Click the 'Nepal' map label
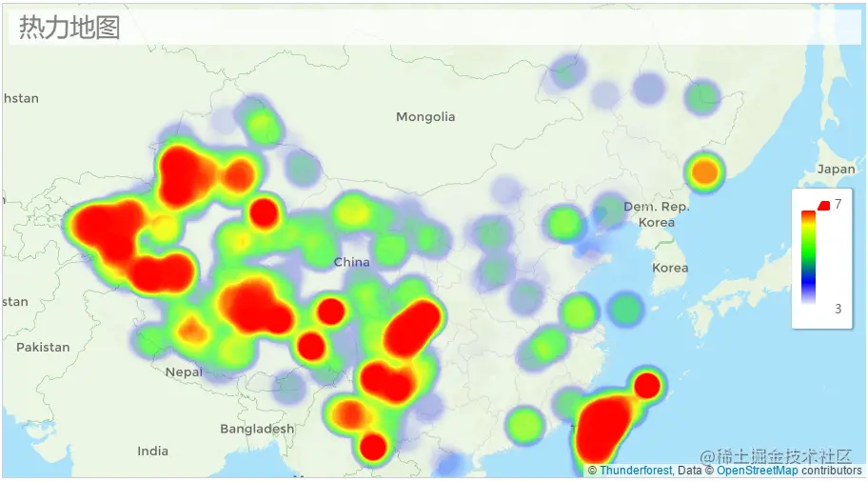868x482 pixels. pyautogui.click(x=185, y=372)
